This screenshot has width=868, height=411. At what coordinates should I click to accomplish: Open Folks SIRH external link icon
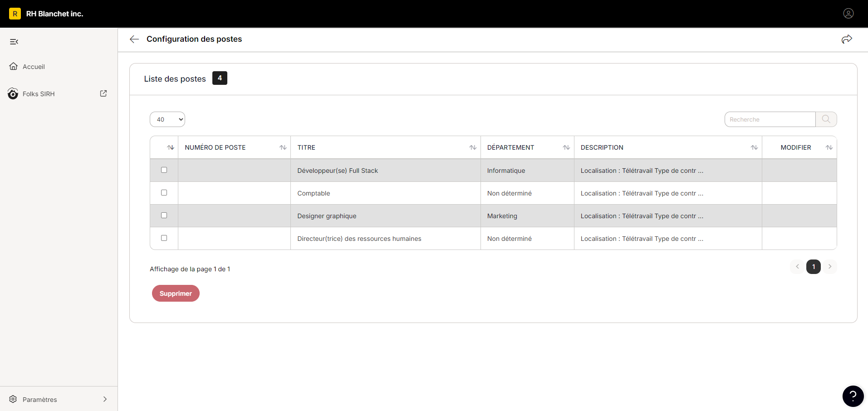tap(103, 93)
